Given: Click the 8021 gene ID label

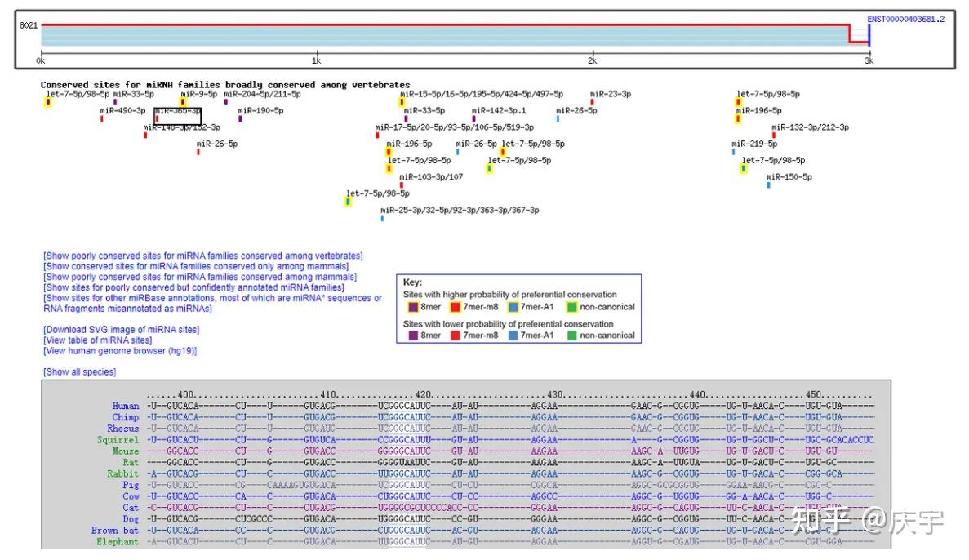Looking at the screenshot, I should click(29, 25).
